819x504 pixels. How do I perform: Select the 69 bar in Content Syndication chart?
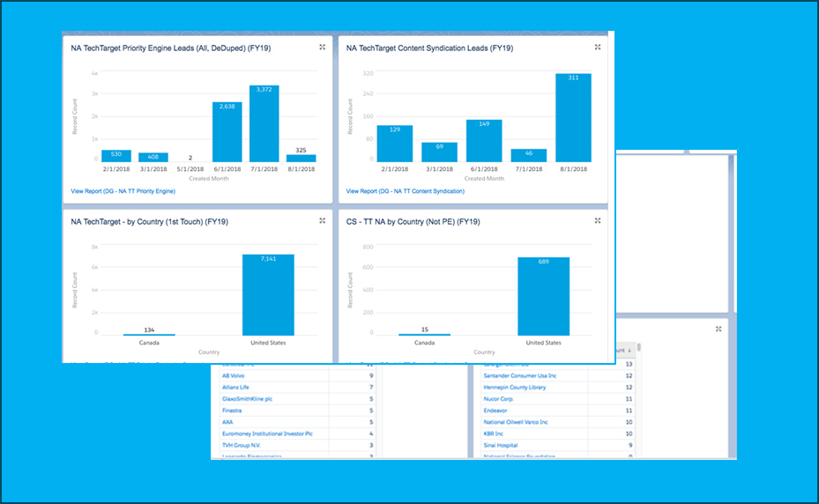[439, 152]
